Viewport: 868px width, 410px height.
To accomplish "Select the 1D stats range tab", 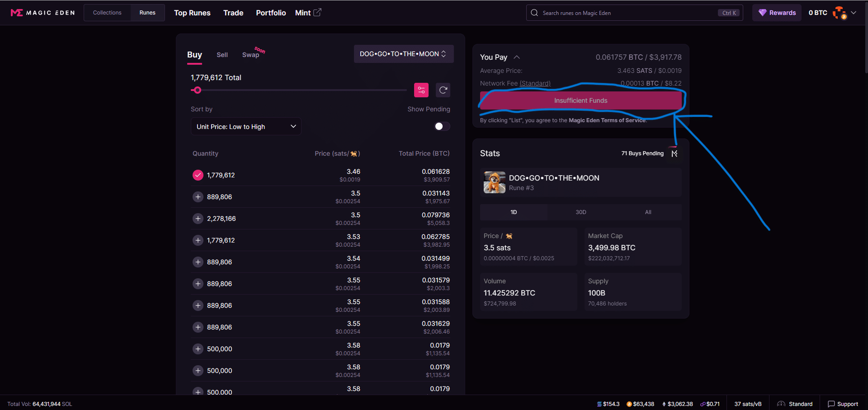I will point(514,212).
